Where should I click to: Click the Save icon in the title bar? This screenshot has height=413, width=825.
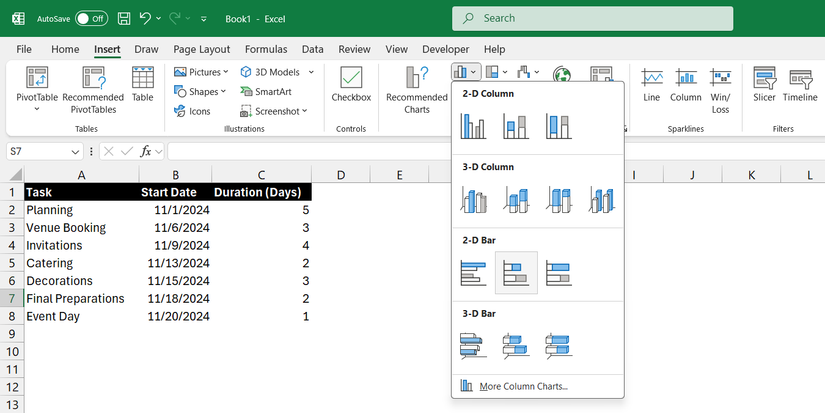pyautogui.click(x=123, y=18)
